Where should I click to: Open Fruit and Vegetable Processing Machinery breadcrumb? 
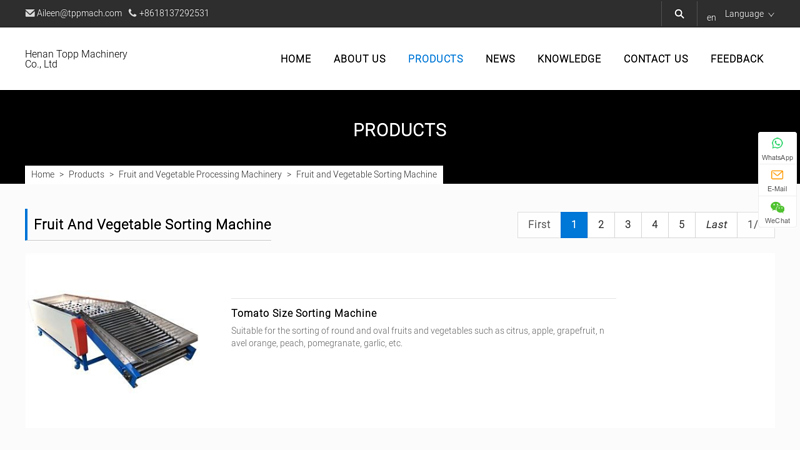[x=200, y=174]
